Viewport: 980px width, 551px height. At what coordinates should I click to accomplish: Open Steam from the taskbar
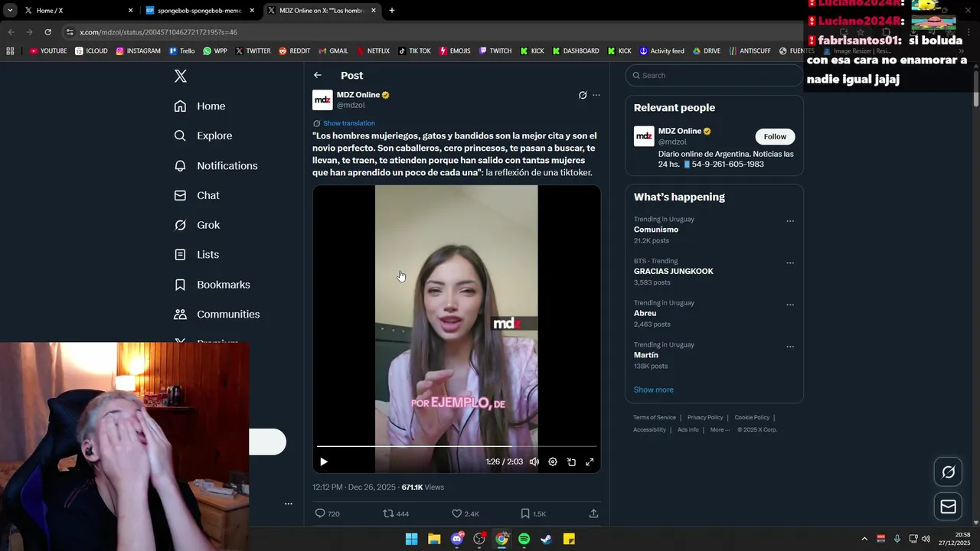[x=547, y=539]
